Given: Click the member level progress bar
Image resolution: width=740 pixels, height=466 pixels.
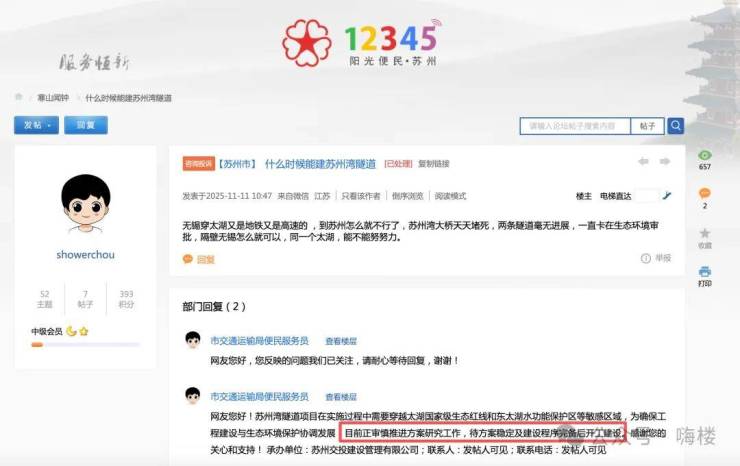Looking at the screenshot, I should (x=85, y=345).
